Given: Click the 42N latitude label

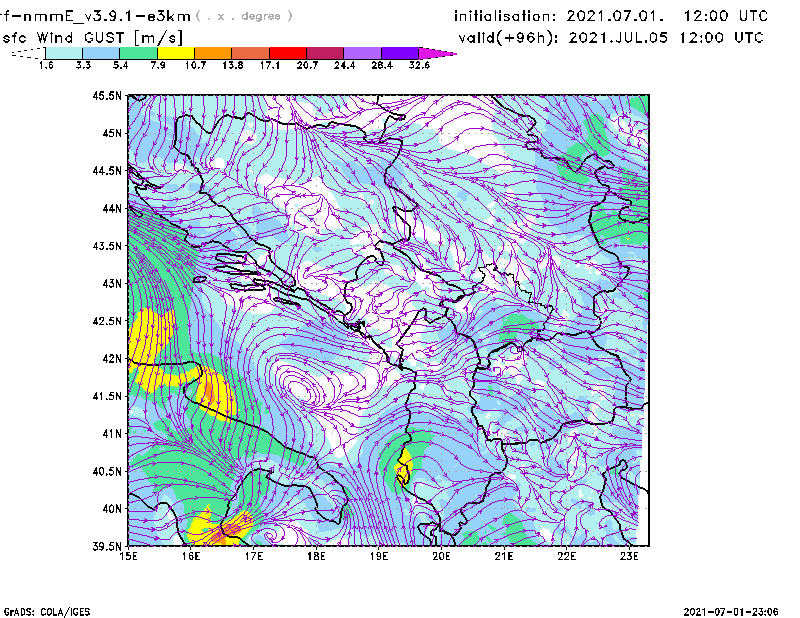Looking at the screenshot, I should click(112, 359).
